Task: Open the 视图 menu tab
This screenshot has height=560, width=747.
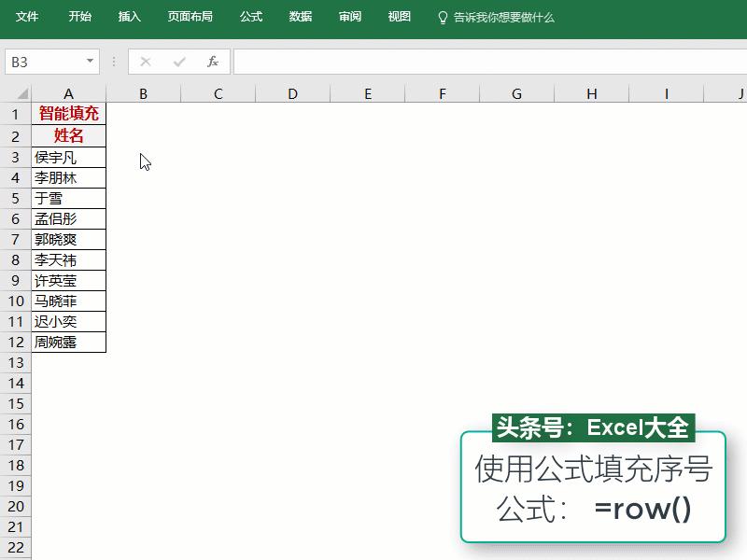Action: coord(398,16)
